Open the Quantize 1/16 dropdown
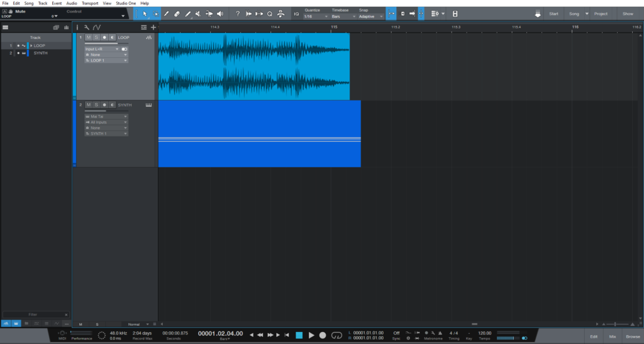The height and width of the screenshot is (344, 644). 316,16
